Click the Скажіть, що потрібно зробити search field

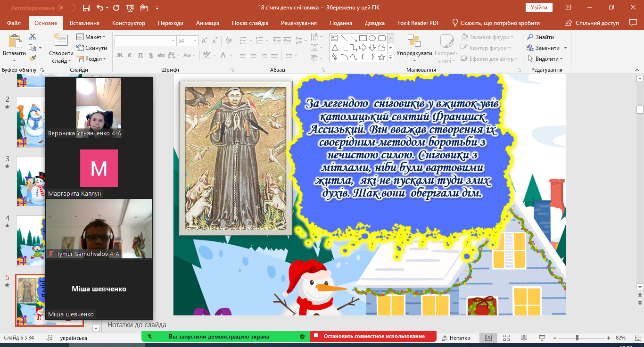click(x=495, y=23)
